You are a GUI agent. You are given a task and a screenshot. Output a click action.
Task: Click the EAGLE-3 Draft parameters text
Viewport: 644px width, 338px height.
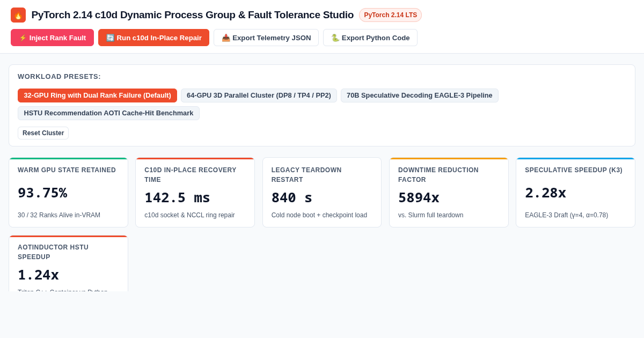[x=567, y=215]
